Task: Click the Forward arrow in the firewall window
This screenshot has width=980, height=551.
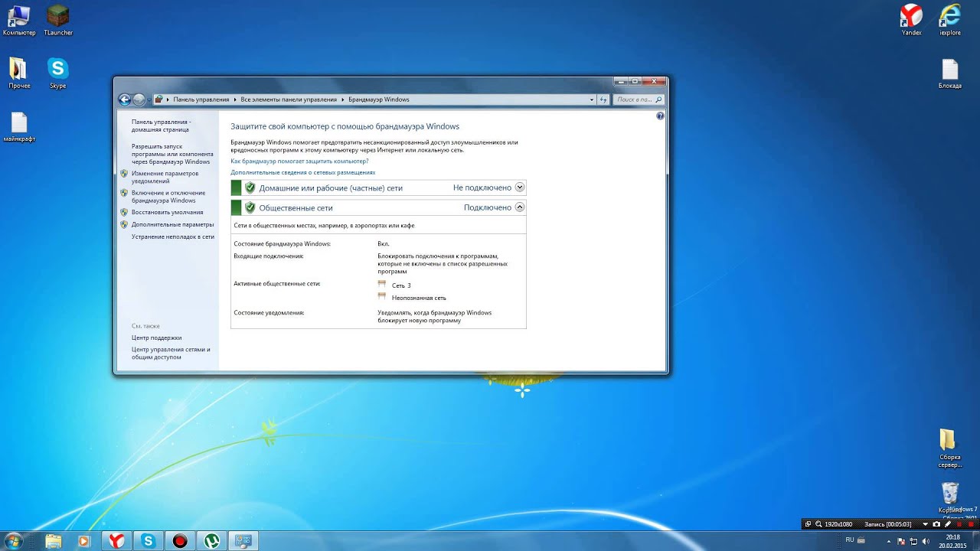Action: (x=139, y=99)
